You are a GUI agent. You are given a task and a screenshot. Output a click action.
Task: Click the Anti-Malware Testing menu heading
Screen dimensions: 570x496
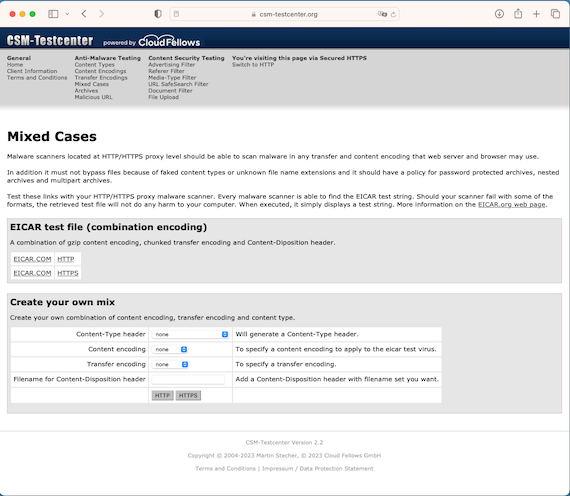click(x=108, y=58)
